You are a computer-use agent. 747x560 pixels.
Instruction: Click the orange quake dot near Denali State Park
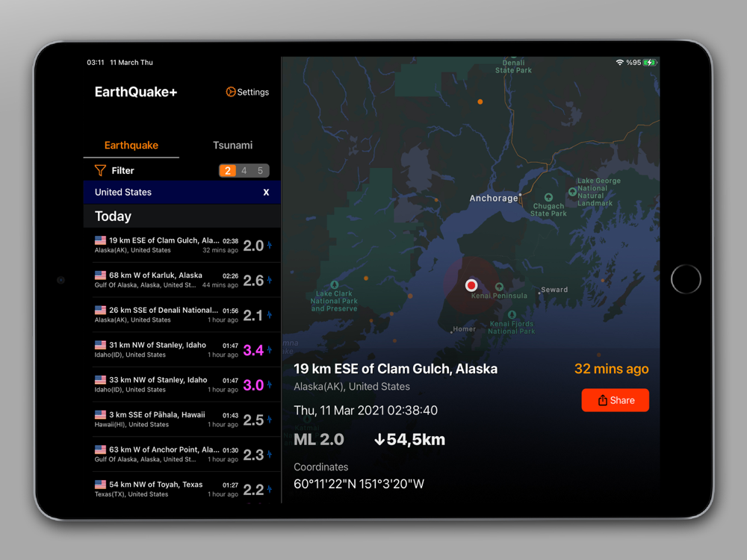480,102
